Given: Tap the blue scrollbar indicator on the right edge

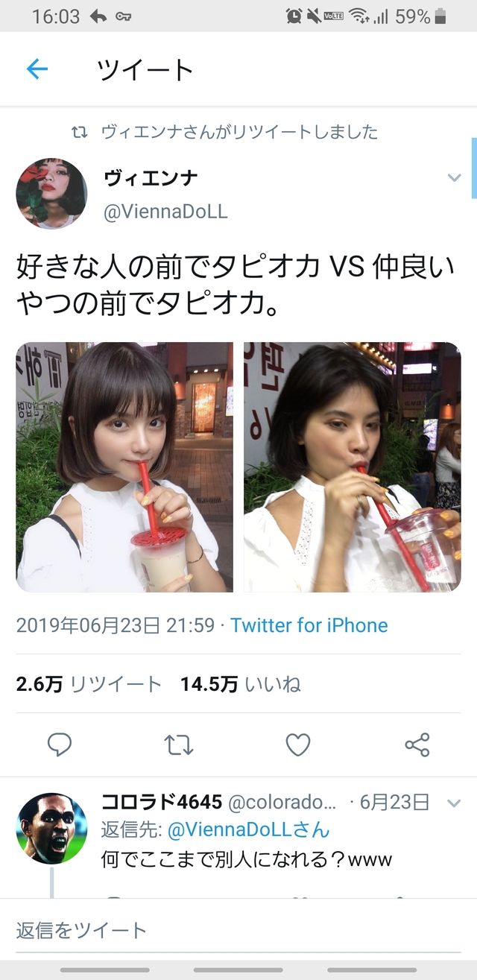Looking at the screenshot, I should point(474,168).
